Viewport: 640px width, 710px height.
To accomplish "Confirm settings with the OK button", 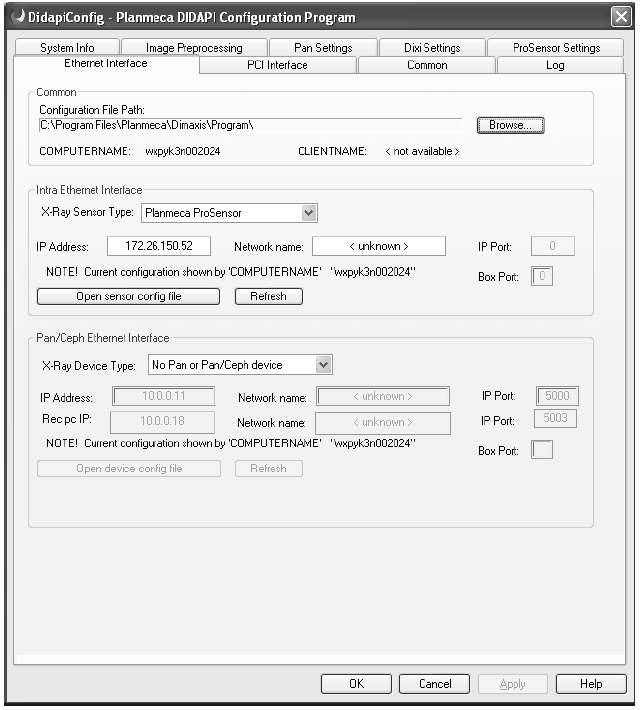I will click(x=356, y=684).
